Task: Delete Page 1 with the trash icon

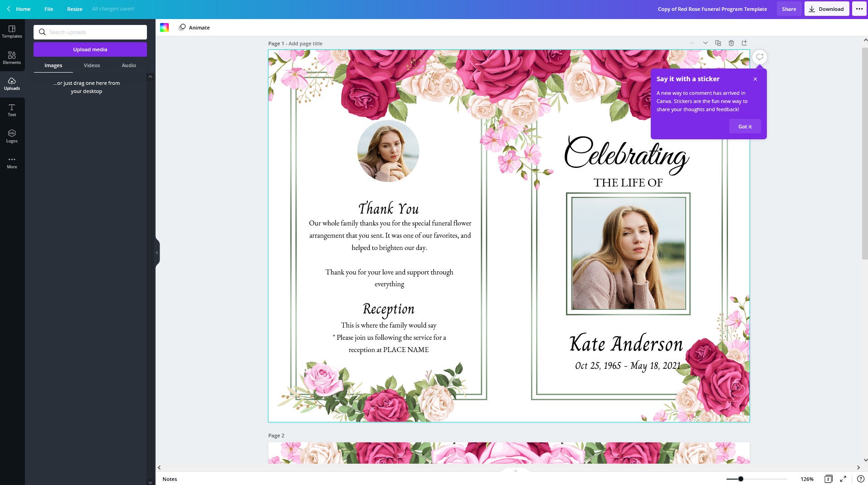Action: [x=731, y=43]
